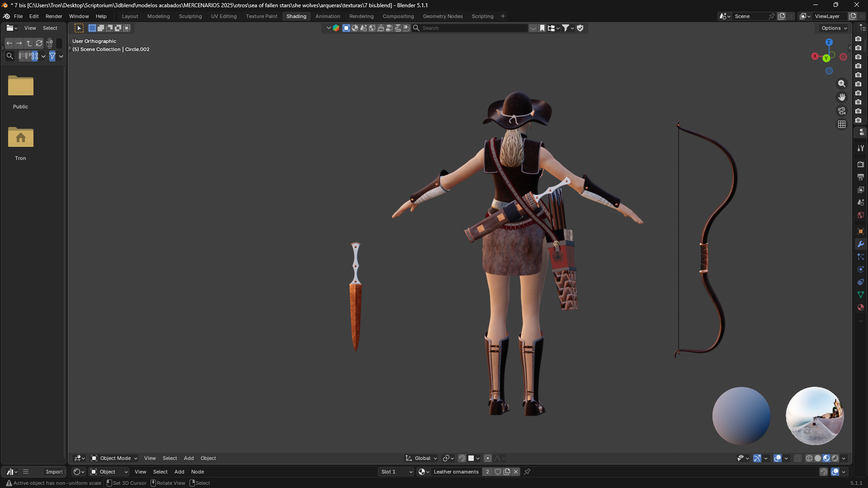Image resolution: width=868 pixels, height=488 pixels.
Task: Click the zoom view magnifier icon
Action: (x=841, y=84)
